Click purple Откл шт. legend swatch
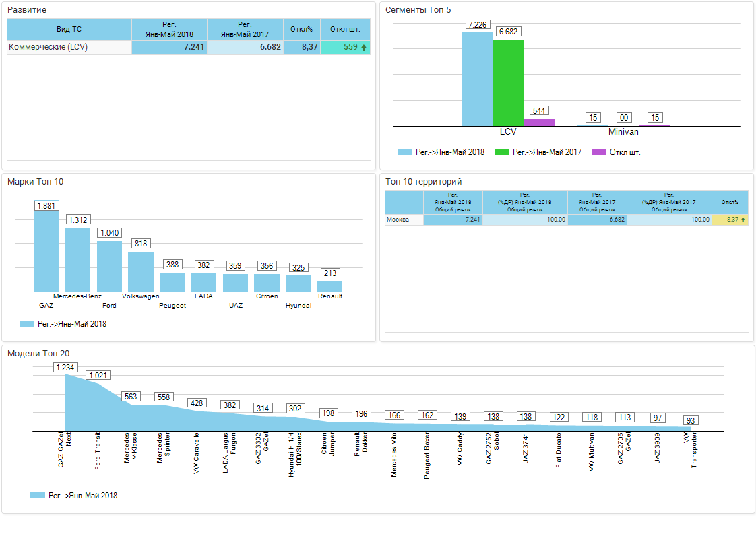Viewport: 756px width, 534px height. pos(598,152)
